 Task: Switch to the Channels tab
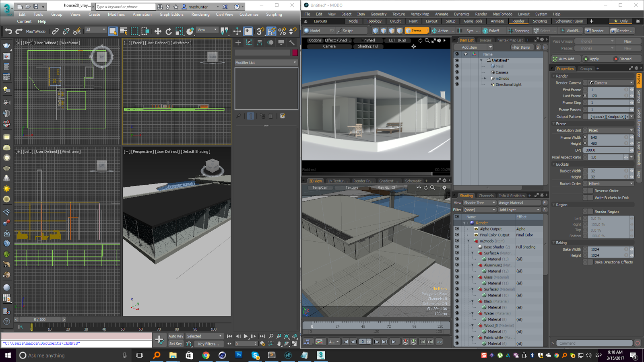coord(486,196)
